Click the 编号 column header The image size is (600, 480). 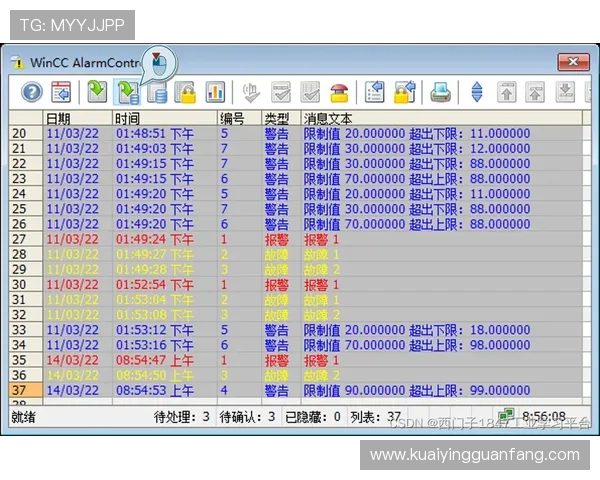point(240,118)
